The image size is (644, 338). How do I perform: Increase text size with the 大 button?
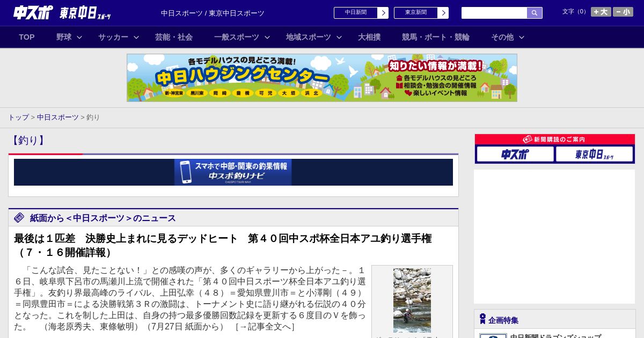tap(601, 12)
